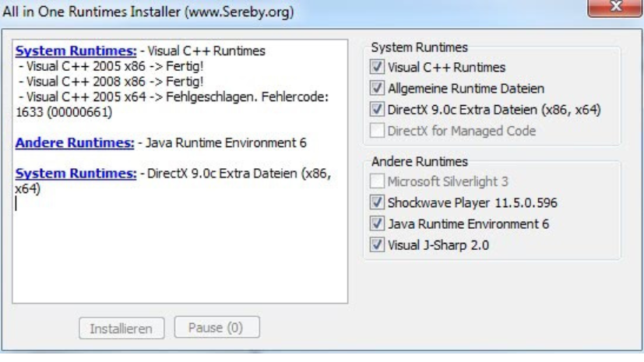This screenshot has width=644, height=362.
Task: Click the Microsoft Silverlight 3 checkbox
Action: [378, 182]
